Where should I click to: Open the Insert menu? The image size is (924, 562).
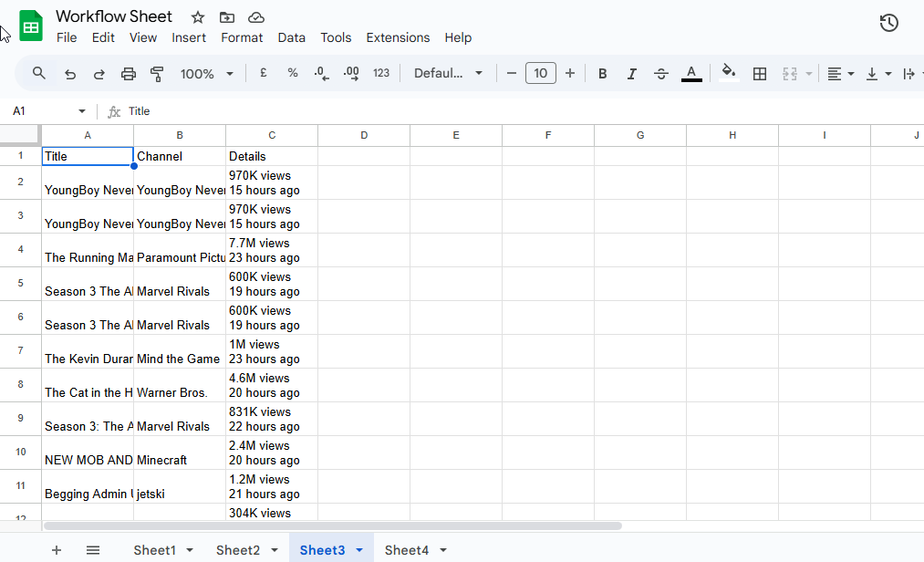[x=189, y=37]
